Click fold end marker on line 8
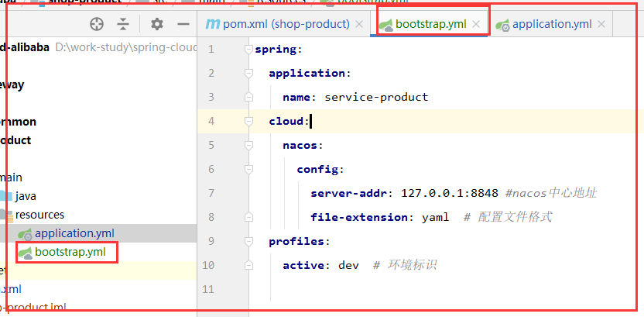Screen dimensions: 644x317 pyautogui.click(x=248, y=217)
